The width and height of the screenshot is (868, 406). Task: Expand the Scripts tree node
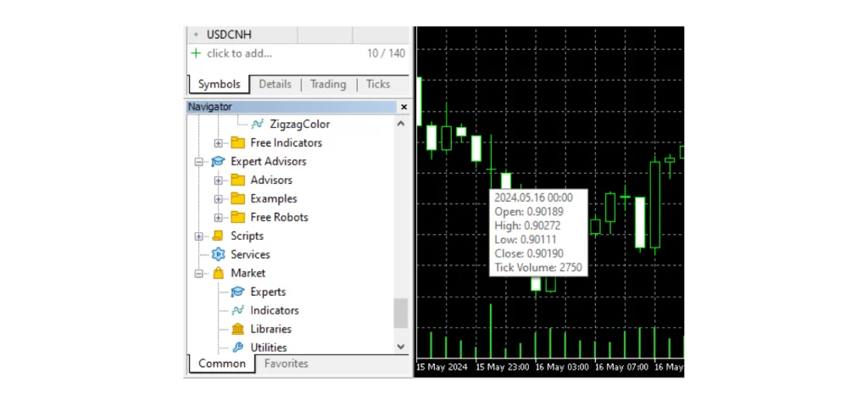198,236
